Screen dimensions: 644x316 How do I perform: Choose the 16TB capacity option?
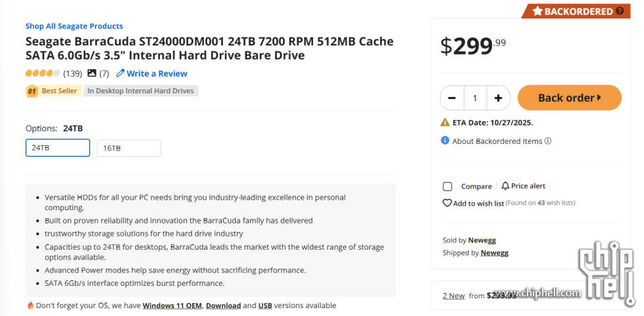129,148
